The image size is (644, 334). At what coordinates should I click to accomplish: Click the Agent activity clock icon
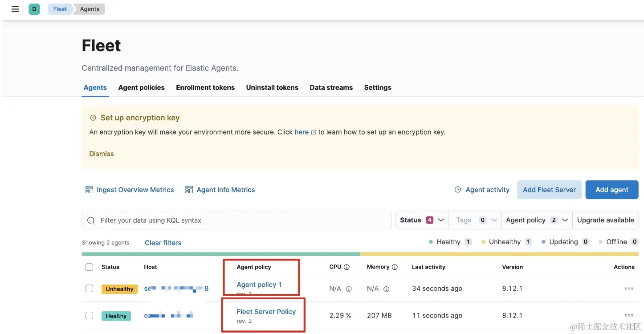[x=458, y=190]
